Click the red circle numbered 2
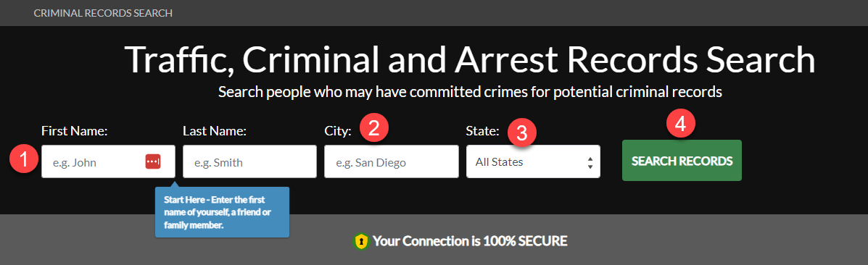868x265 pixels. coord(374,128)
